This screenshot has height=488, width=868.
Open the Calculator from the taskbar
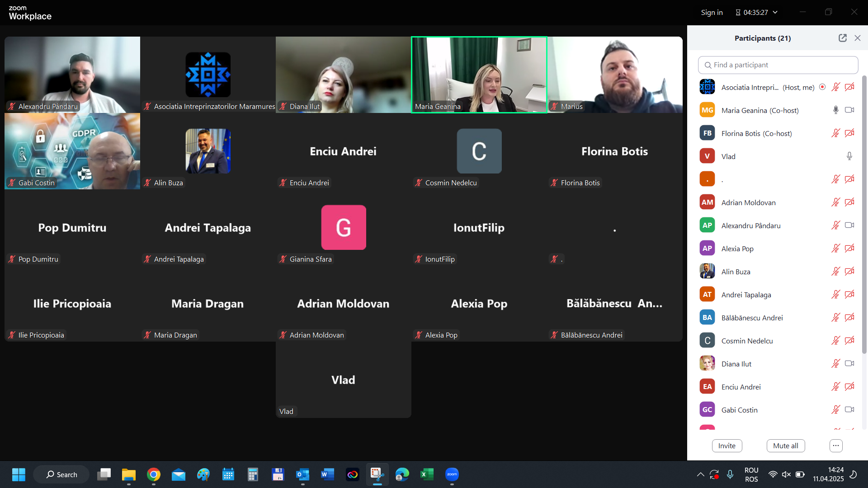[253, 474]
